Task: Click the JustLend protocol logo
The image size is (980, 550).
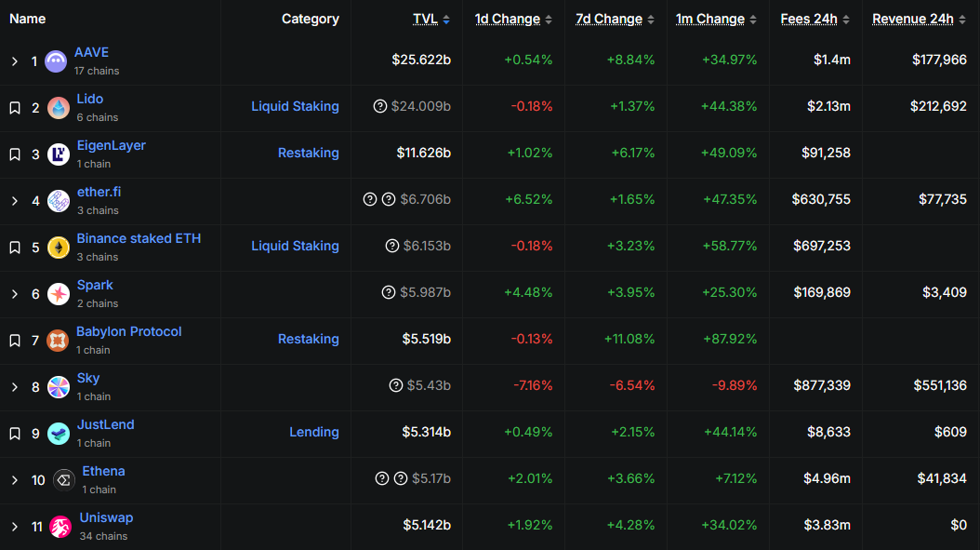Action: 59,433
